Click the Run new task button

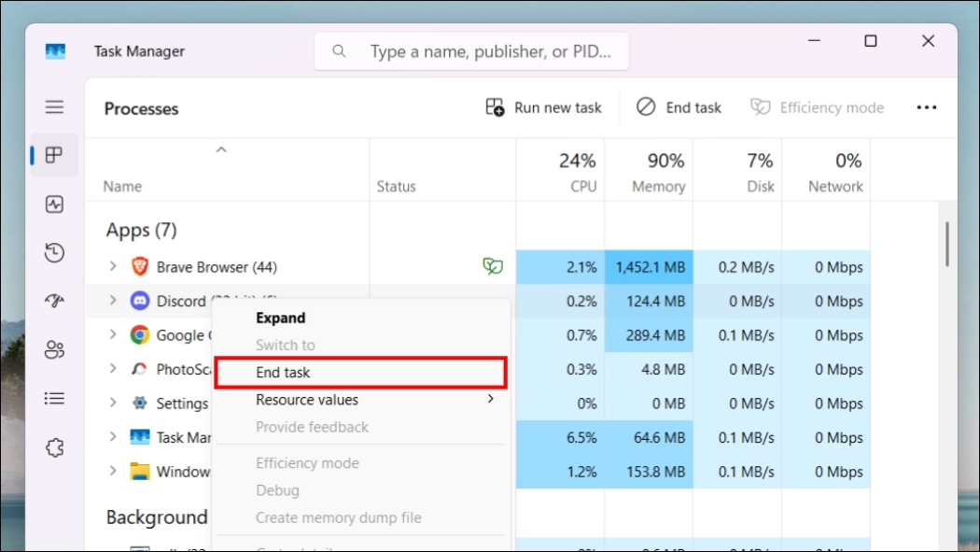pos(544,106)
